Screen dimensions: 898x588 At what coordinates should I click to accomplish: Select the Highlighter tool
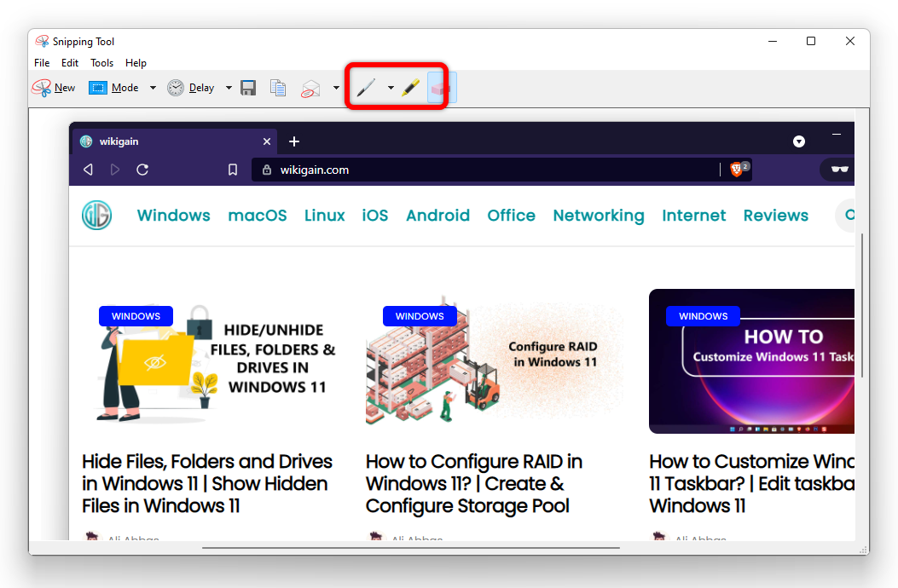[x=410, y=88]
